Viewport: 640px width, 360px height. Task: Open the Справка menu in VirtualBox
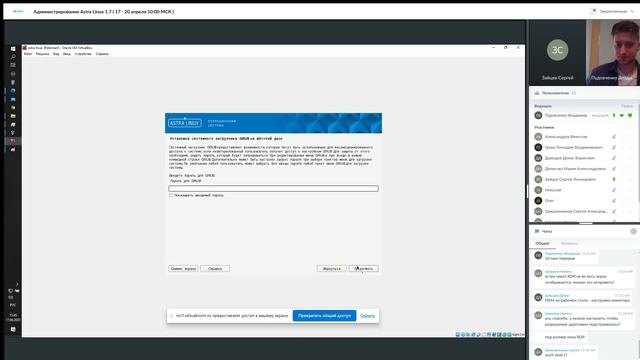coord(102,54)
